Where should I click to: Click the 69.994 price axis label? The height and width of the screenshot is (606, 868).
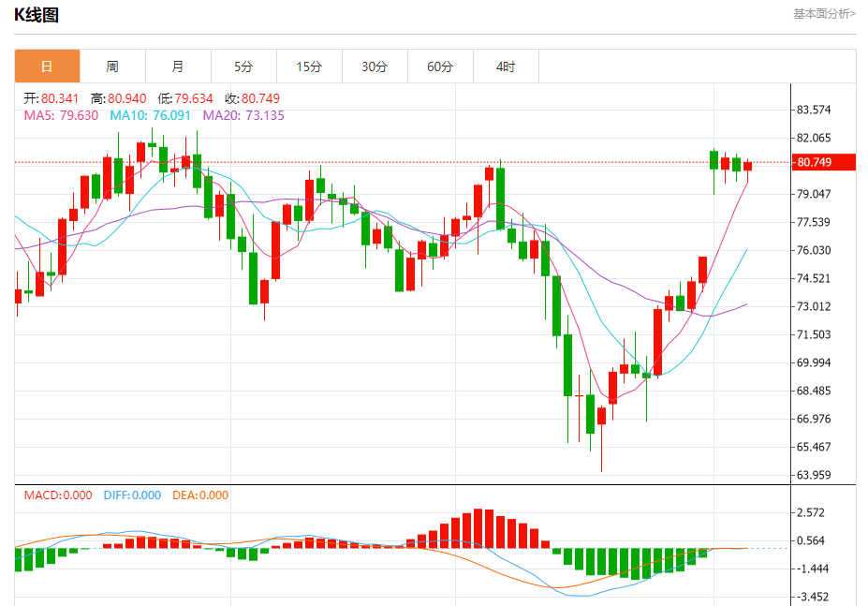point(814,362)
